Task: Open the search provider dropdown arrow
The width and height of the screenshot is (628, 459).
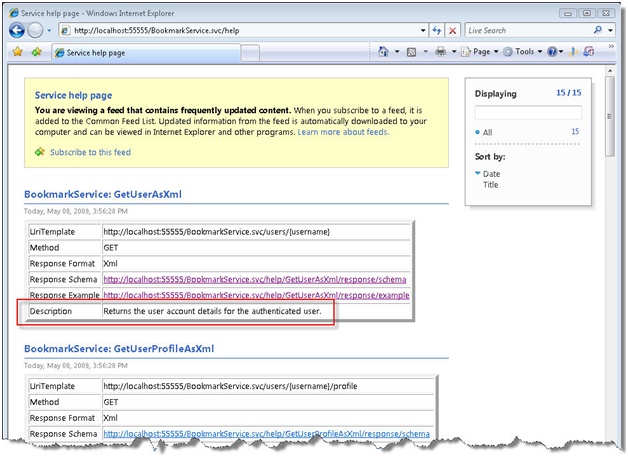Action: [610, 30]
